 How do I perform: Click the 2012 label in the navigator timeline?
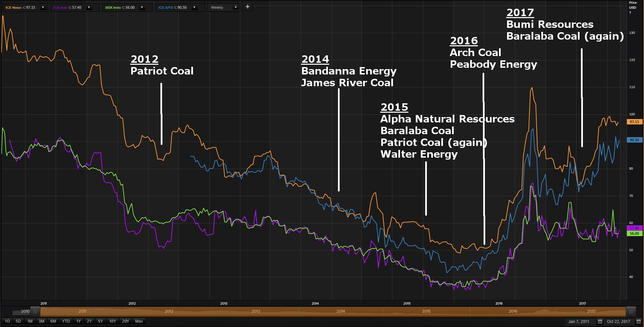(169, 311)
